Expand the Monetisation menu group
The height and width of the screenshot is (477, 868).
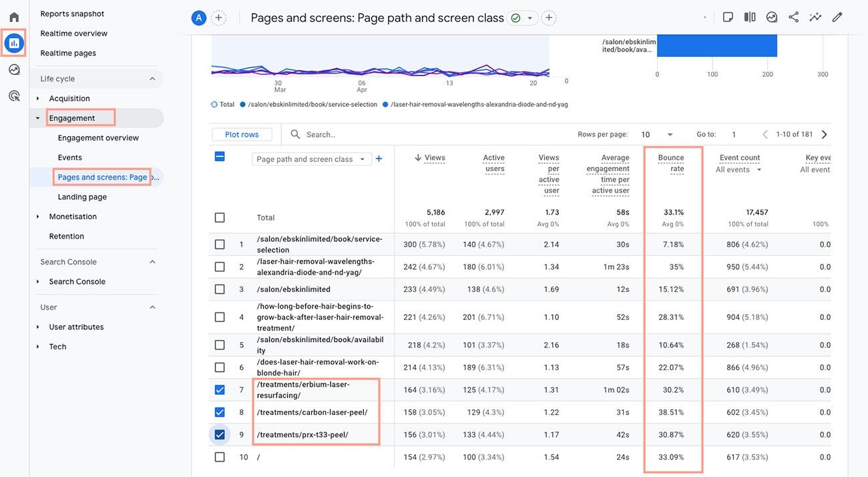[38, 217]
